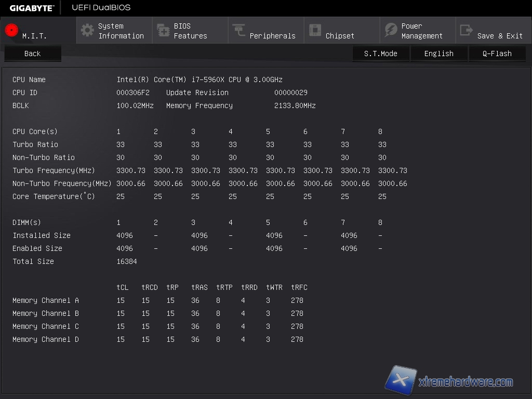Click the BCLK value 100.02MHz
The width and height of the screenshot is (532, 399).
(135, 105)
